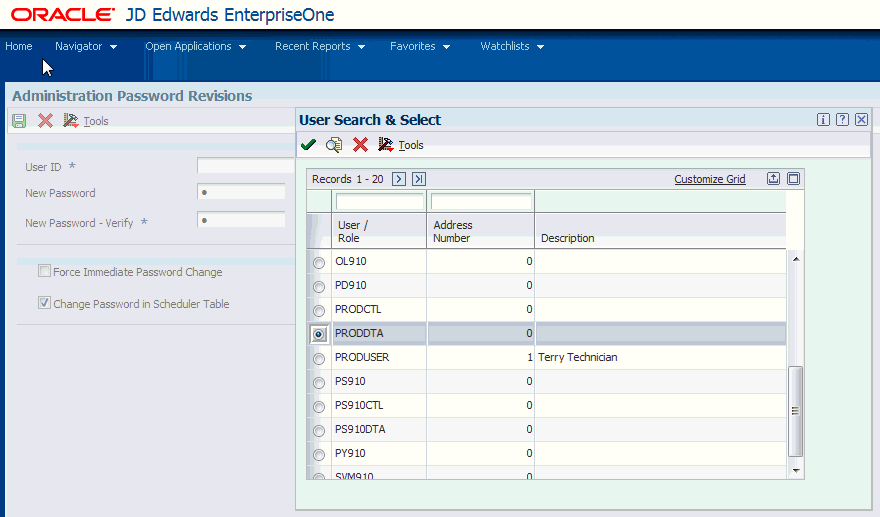Click the User ID input field
Image resolution: width=880 pixels, height=517 pixels.
[245, 166]
